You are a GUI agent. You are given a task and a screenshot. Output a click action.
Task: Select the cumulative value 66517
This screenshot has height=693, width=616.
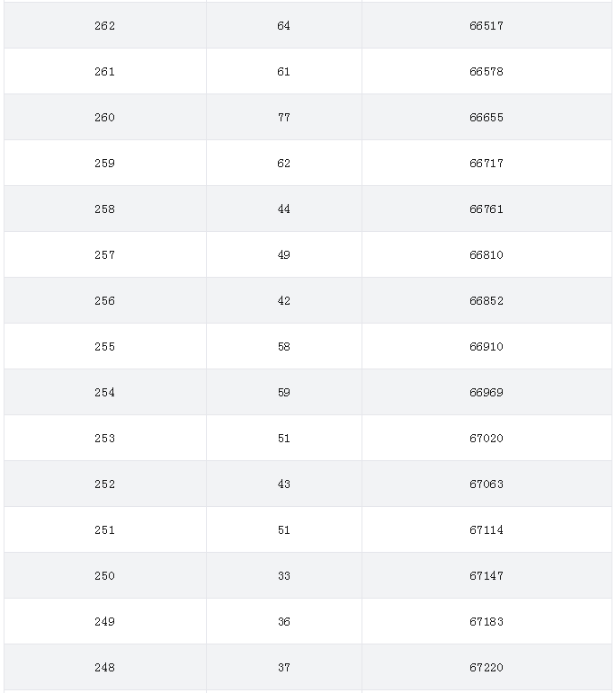tap(487, 26)
